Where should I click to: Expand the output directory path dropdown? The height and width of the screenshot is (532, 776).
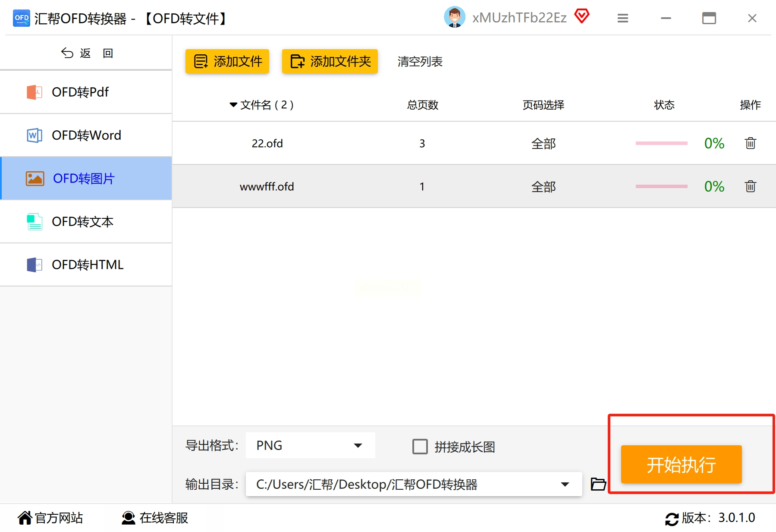tap(565, 484)
